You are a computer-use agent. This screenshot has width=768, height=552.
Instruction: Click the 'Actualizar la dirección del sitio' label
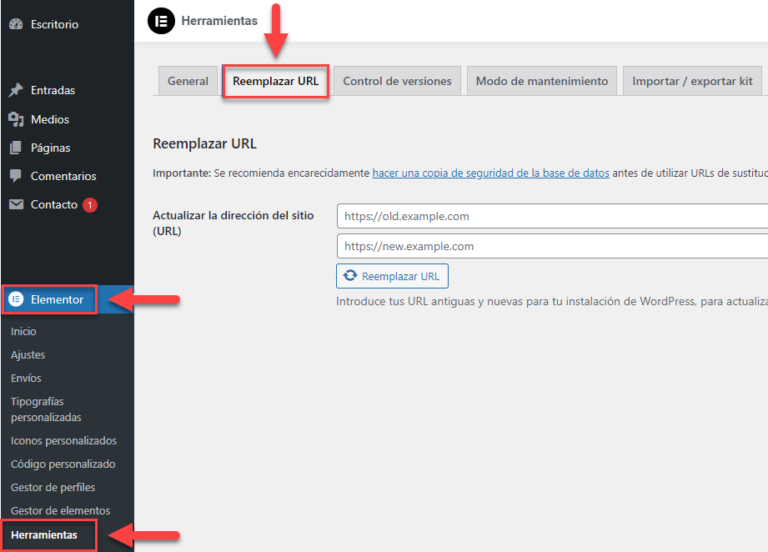tap(233, 223)
